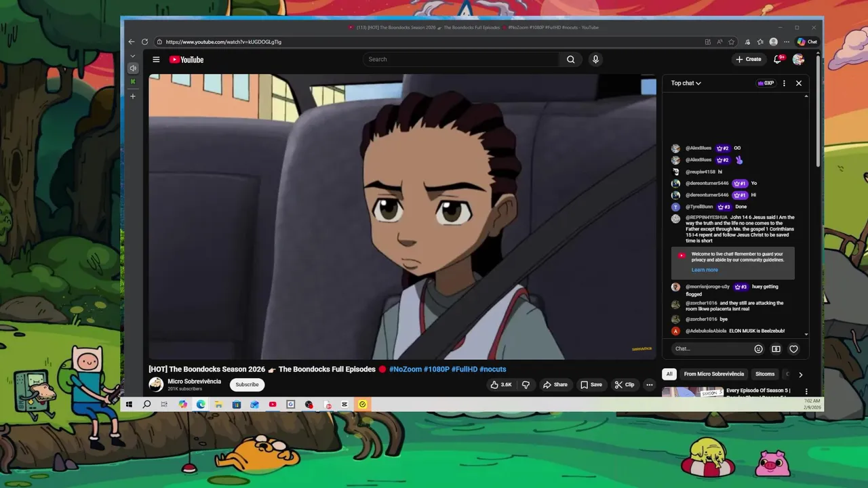Open options for Every Episode Of Season 5
This screenshot has width=868, height=488.
tap(806, 391)
